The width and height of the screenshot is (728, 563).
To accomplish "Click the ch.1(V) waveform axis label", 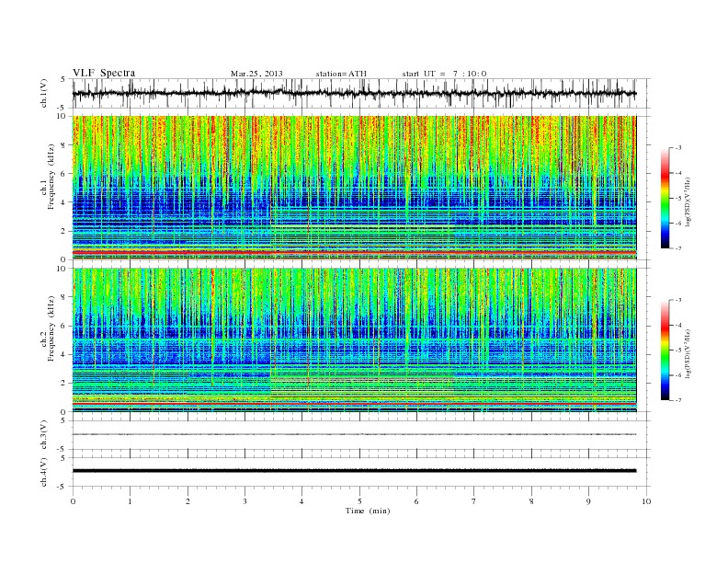I will pos(44,93).
